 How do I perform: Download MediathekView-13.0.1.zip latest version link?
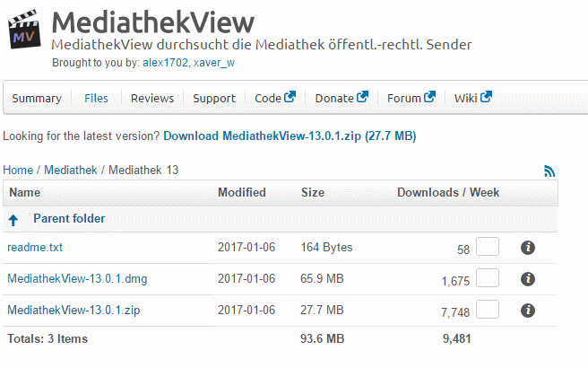[x=290, y=136]
